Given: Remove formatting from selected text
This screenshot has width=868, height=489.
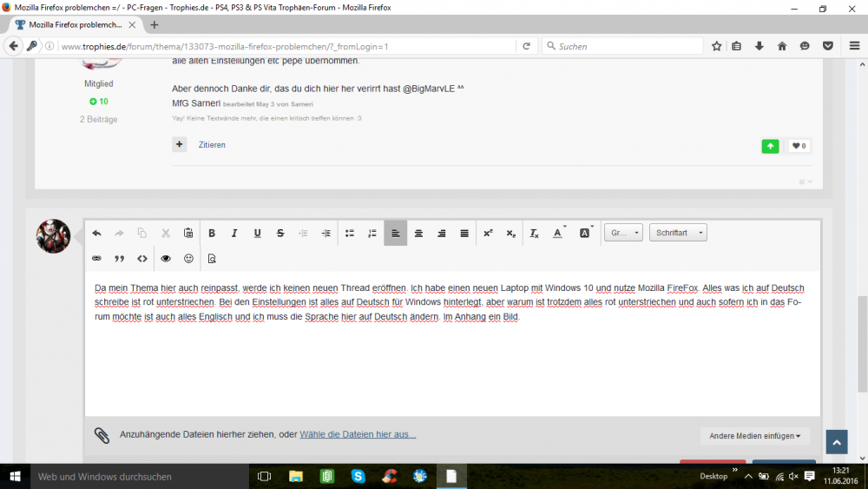Looking at the screenshot, I should click(x=535, y=233).
